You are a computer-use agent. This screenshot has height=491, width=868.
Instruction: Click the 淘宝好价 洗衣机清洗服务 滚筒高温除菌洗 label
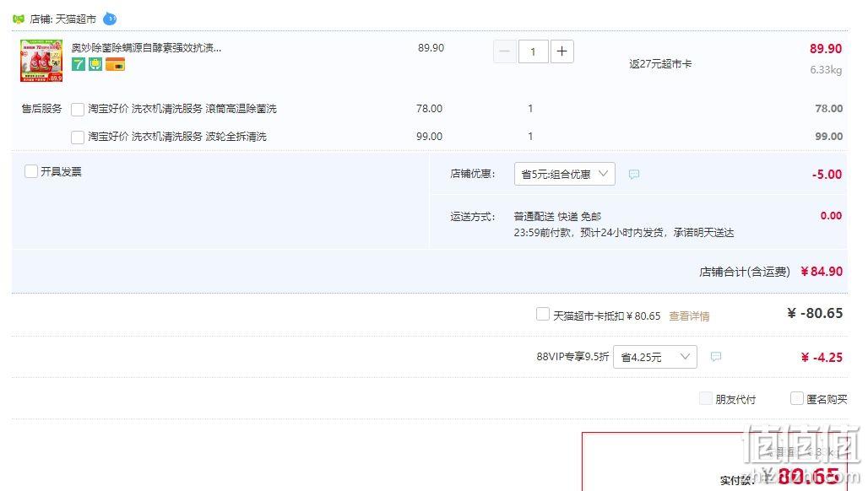tap(182, 109)
